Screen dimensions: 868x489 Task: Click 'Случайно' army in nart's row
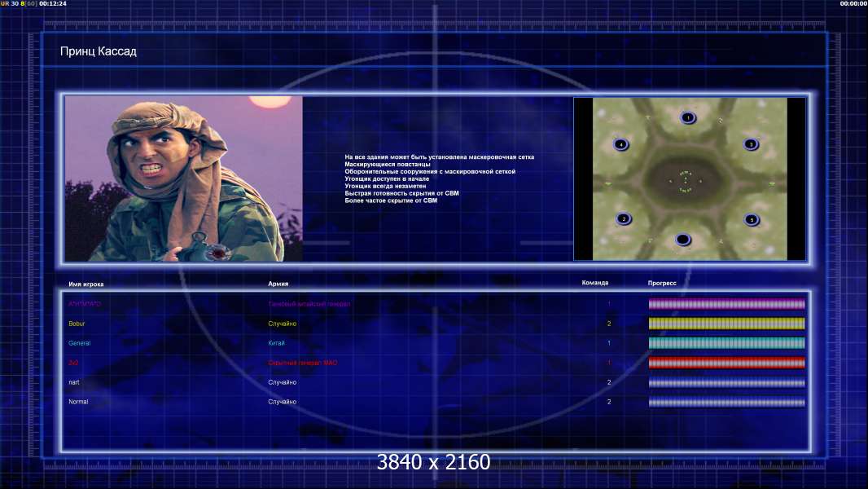click(283, 382)
